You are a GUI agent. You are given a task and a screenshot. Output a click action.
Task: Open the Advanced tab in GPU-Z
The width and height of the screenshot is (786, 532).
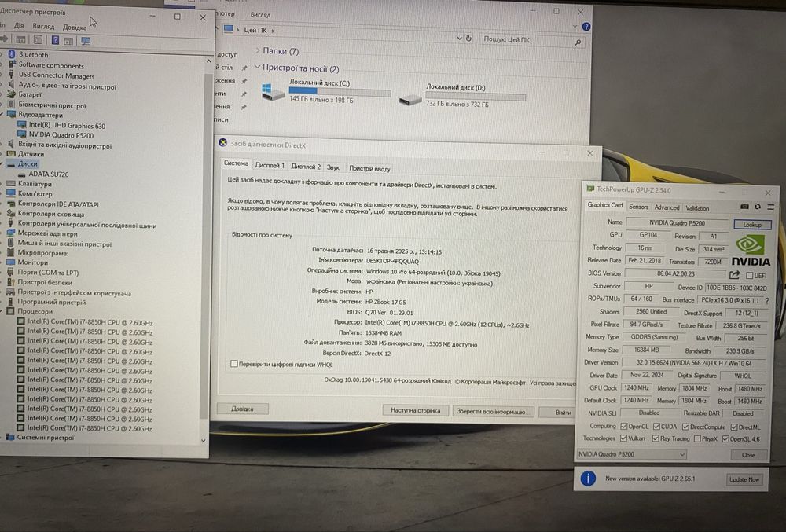[x=667, y=207]
